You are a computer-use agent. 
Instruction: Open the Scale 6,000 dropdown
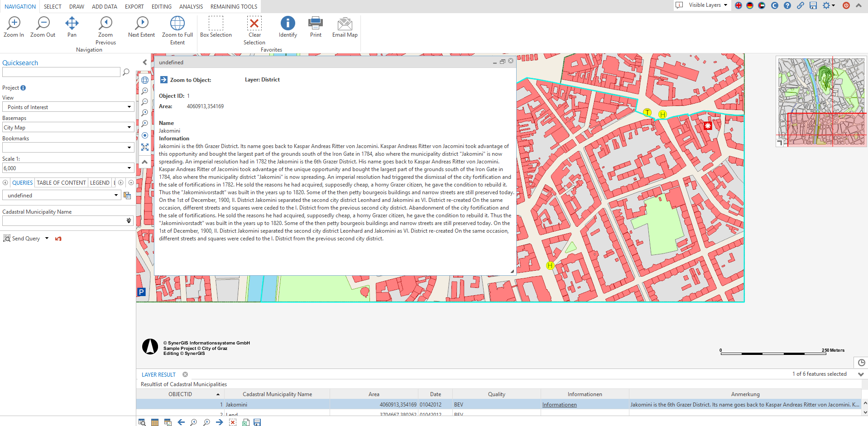[129, 168]
